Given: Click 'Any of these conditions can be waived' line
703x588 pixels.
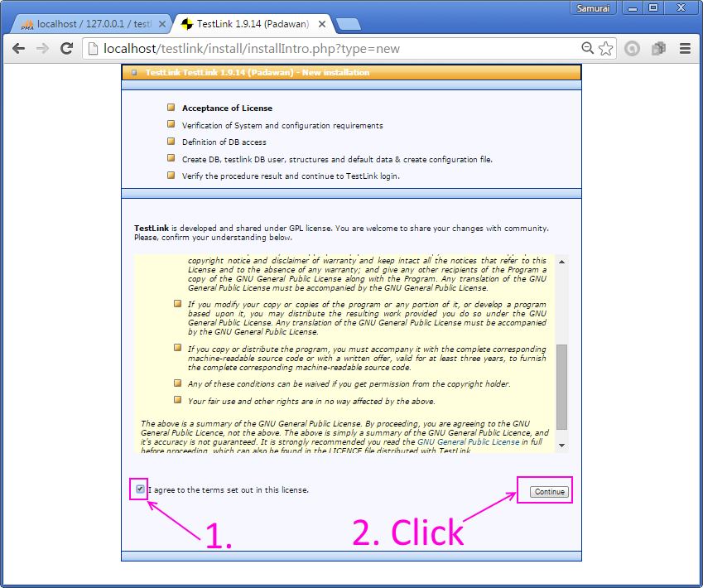Looking at the screenshot, I should (349, 384).
